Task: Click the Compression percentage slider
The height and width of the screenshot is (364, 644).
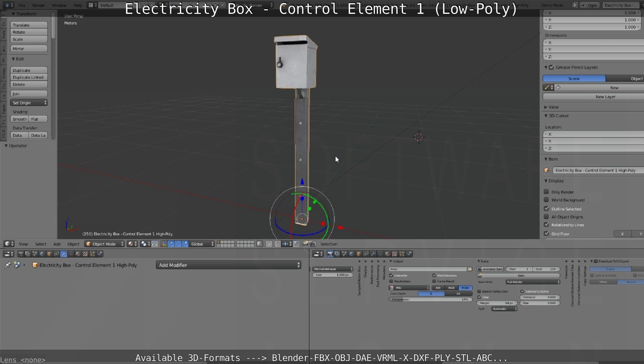Action: [x=430, y=299]
